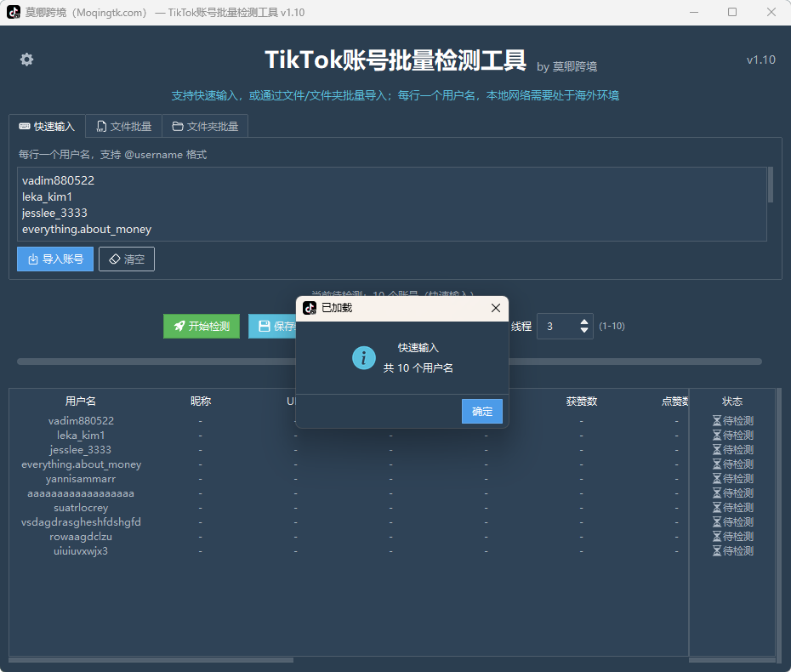Confirm the dialog with 确定 button
The image size is (791, 672).
point(481,411)
